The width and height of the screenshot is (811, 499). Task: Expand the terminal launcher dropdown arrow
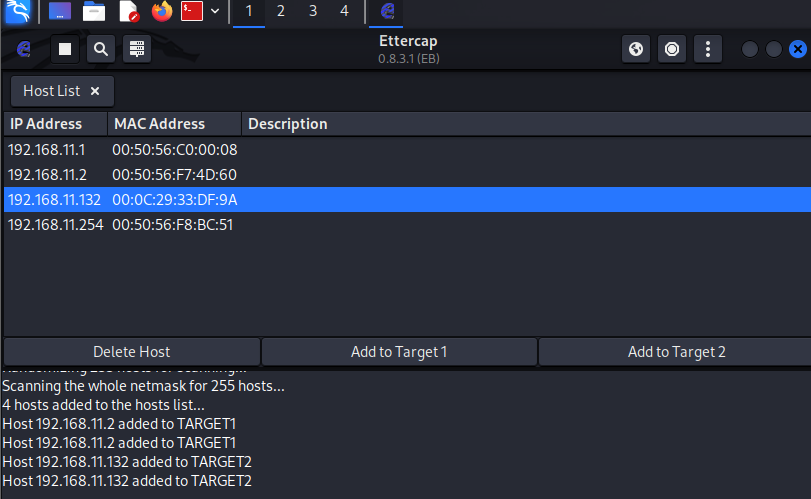click(215, 11)
